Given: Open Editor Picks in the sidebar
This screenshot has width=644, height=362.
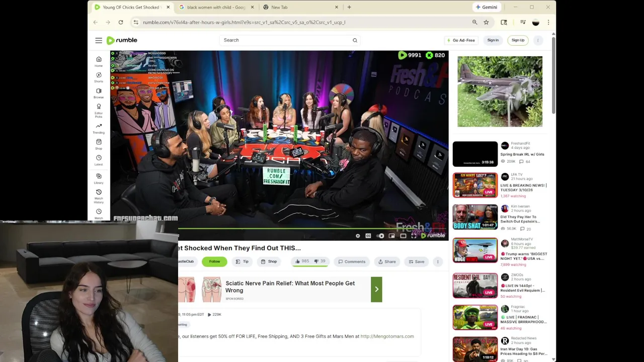Looking at the screenshot, I should (x=99, y=111).
